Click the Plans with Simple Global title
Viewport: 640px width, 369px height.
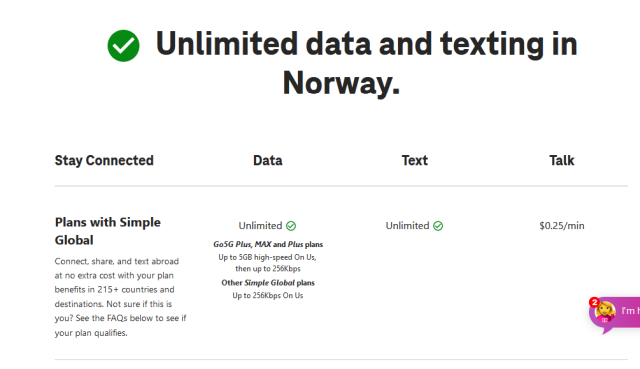[108, 231]
